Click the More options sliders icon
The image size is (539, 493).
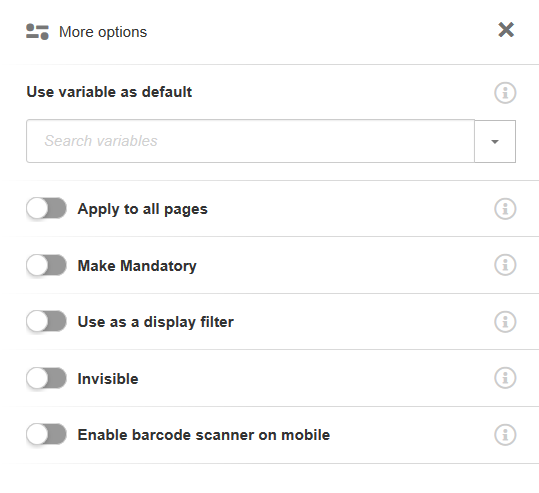click(x=37, y=32)
